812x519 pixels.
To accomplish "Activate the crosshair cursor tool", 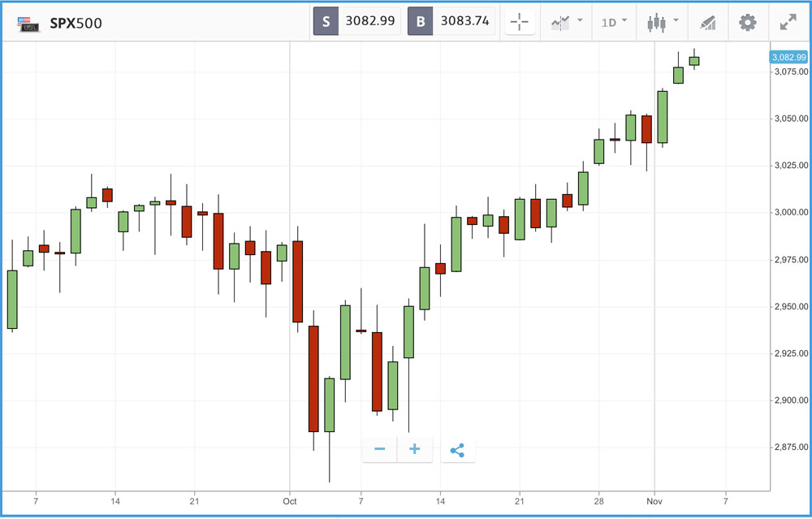I will tap(520, 22).
